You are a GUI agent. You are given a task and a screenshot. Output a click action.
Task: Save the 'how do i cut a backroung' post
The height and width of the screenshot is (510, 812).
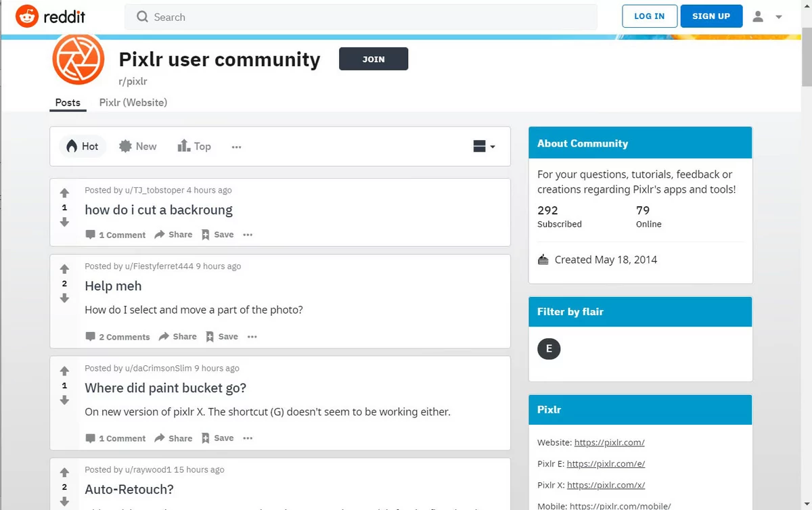point(217,235)
